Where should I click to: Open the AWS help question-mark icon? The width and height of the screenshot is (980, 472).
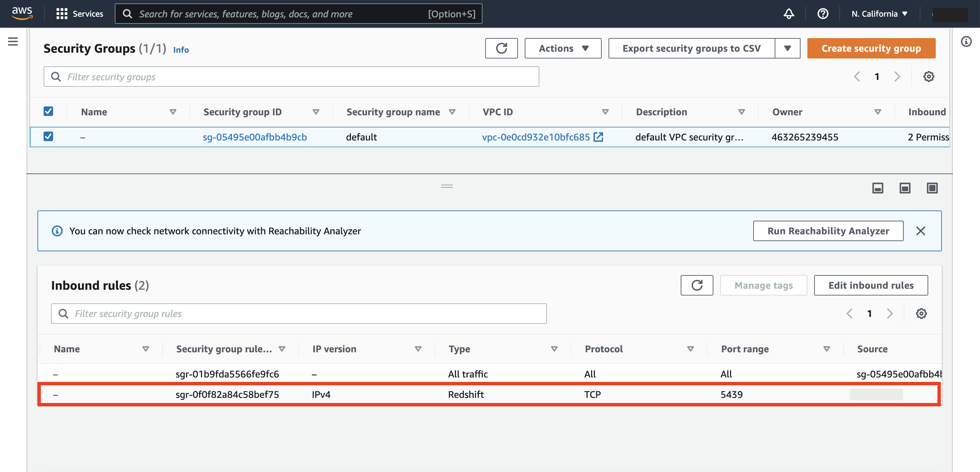822,14
